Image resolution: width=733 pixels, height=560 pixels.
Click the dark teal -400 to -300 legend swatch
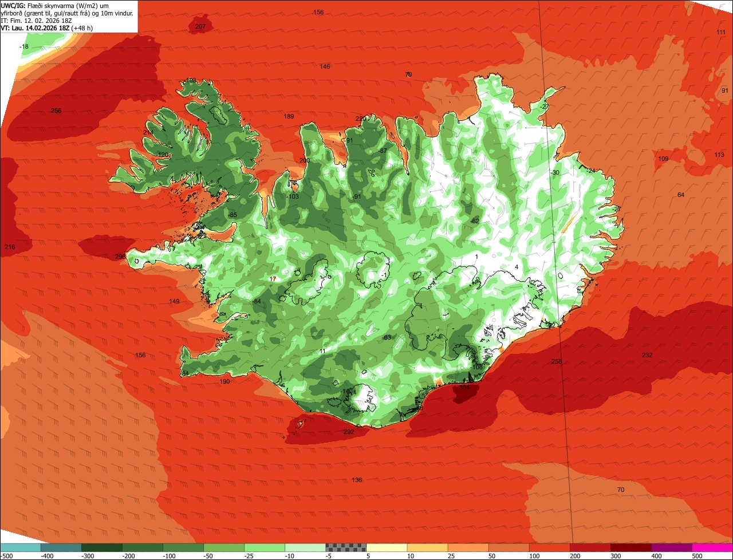(61, 547)
